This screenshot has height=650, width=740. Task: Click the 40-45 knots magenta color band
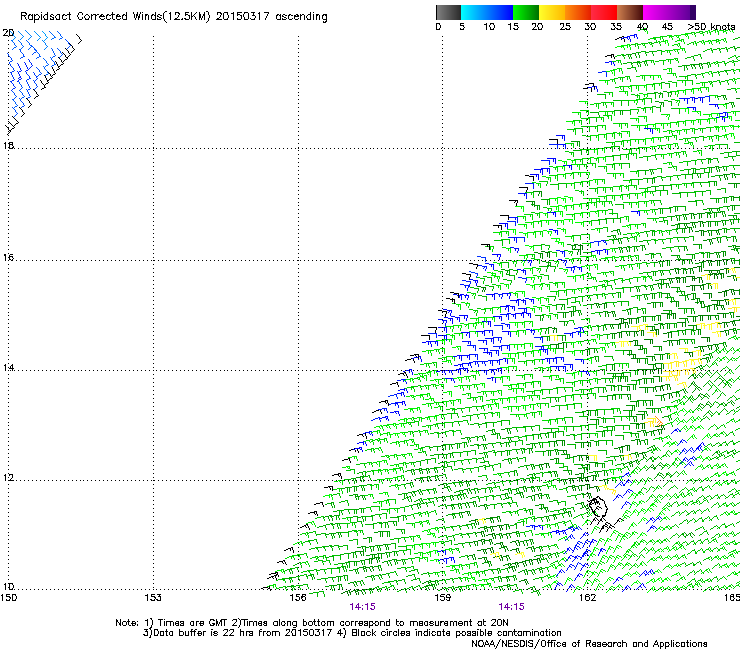656,12
